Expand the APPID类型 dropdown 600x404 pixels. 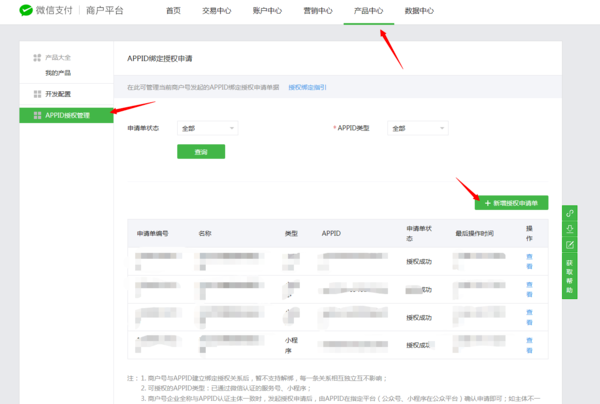coord(418,128)
